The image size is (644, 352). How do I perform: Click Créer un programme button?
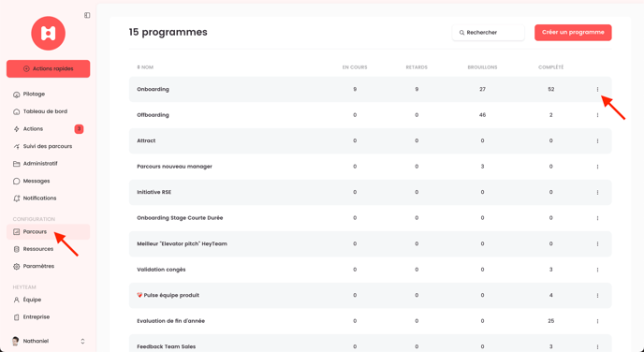(x=573, y=33)
